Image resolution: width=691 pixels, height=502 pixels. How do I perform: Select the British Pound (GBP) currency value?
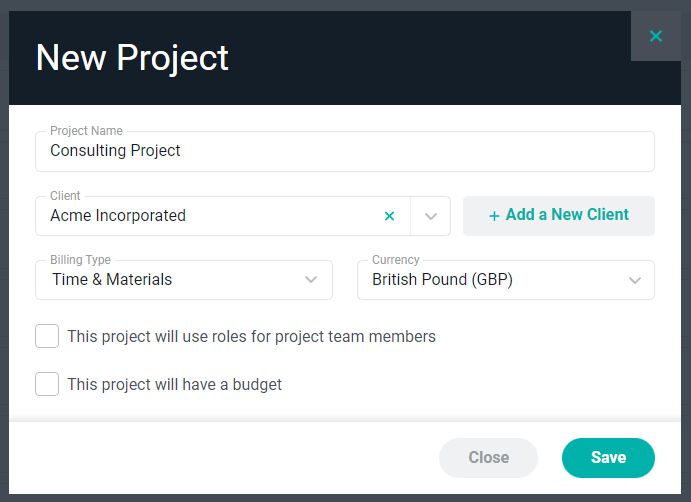[x=442, y=279]
